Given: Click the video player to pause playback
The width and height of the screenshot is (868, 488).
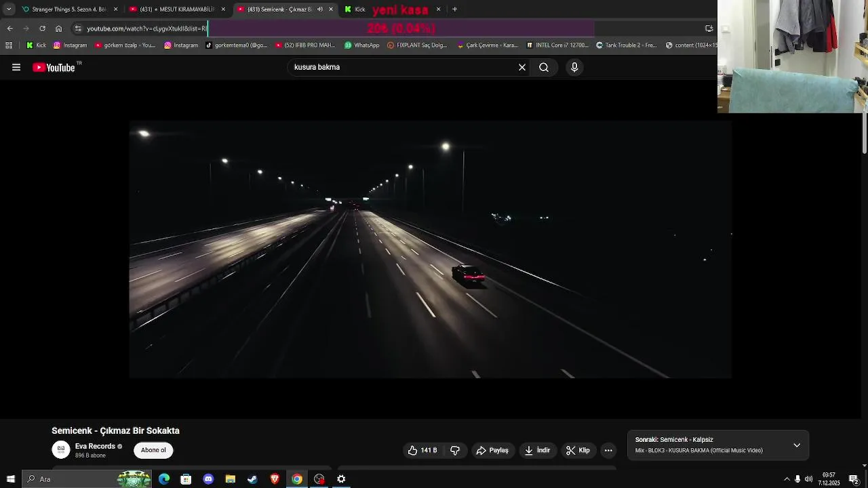Looking at the screenshot, I should (430, 249).
